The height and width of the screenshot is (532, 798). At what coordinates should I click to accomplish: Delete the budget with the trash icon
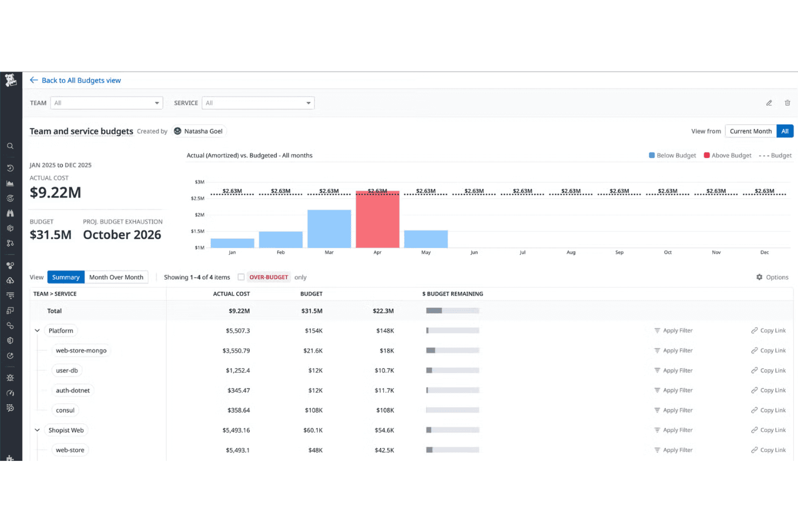click(x=788, y=103)
